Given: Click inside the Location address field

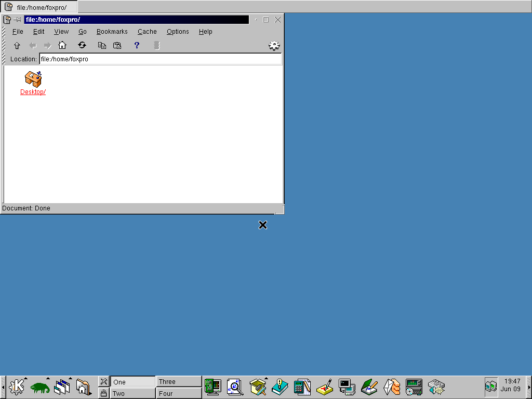Looking at the screenshot, I should pos(156,59).
